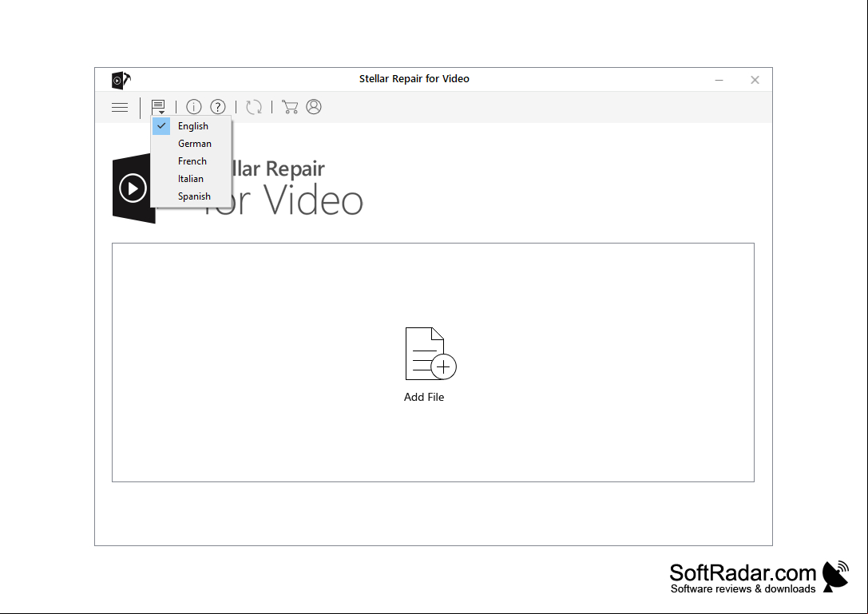The width and height of the screenshot is (868, 614).
Task: Minimize the Stellar Repair window
Action: click(719, 81)
